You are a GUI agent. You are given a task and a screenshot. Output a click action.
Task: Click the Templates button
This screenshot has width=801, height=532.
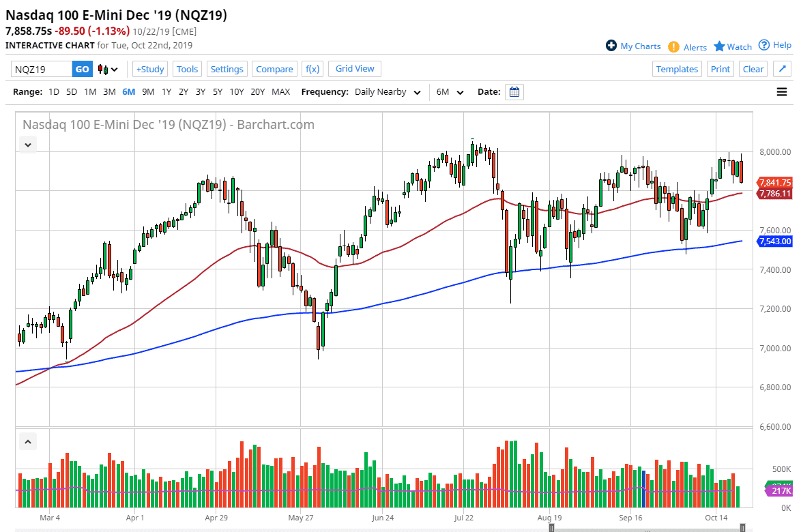[677, 68]
